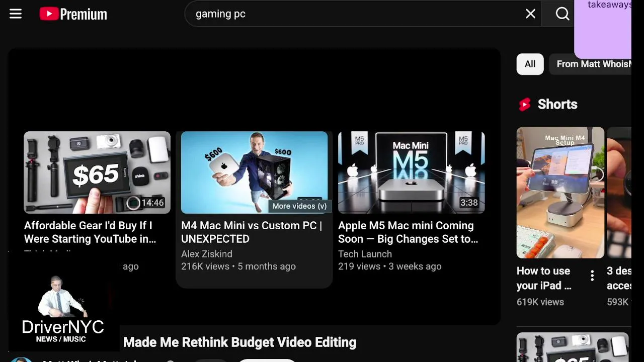
Task: Visit Tech Launch channel
Action: 365,254
